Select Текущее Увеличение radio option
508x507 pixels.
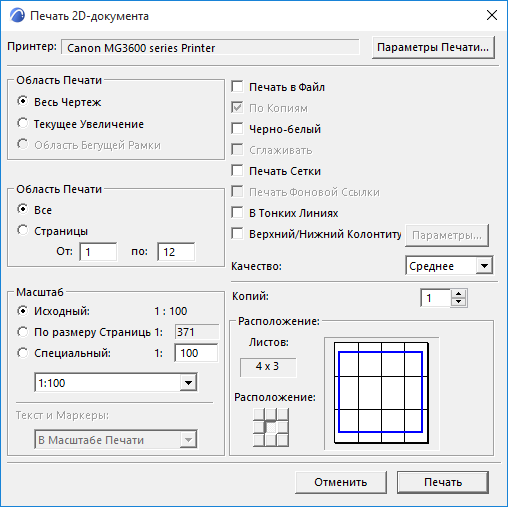(x=22, y=123)
